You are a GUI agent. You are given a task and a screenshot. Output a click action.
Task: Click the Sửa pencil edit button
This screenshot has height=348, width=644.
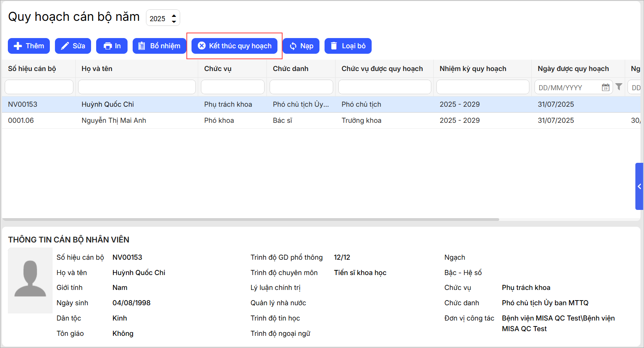[73, 46]
